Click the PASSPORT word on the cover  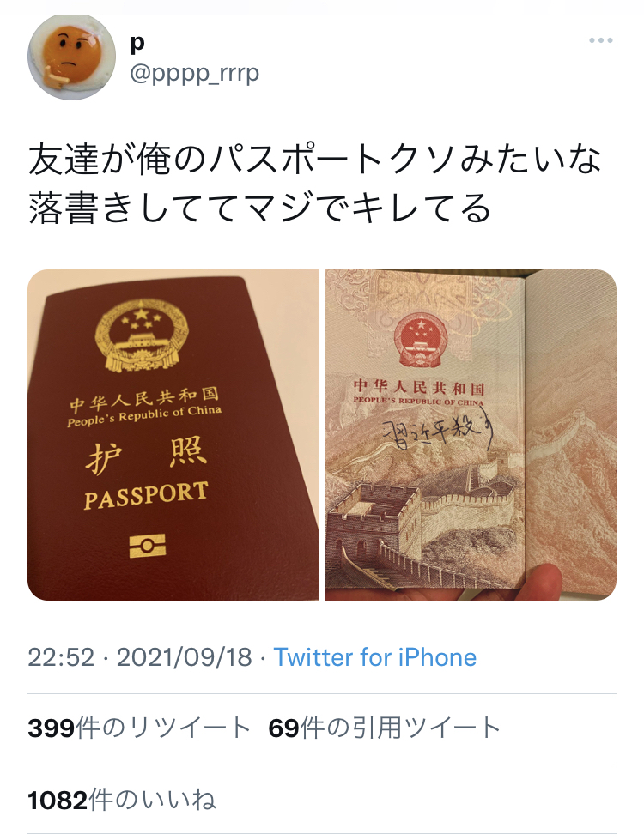(146, 495)
